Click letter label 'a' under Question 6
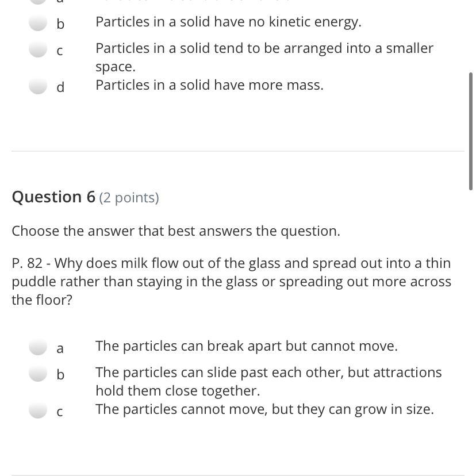The height and width of the screenshot is (476, 476). 60,348
